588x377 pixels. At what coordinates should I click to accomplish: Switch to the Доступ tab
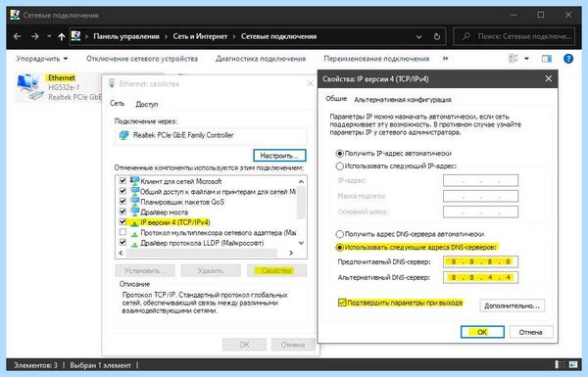pos(147,104)
